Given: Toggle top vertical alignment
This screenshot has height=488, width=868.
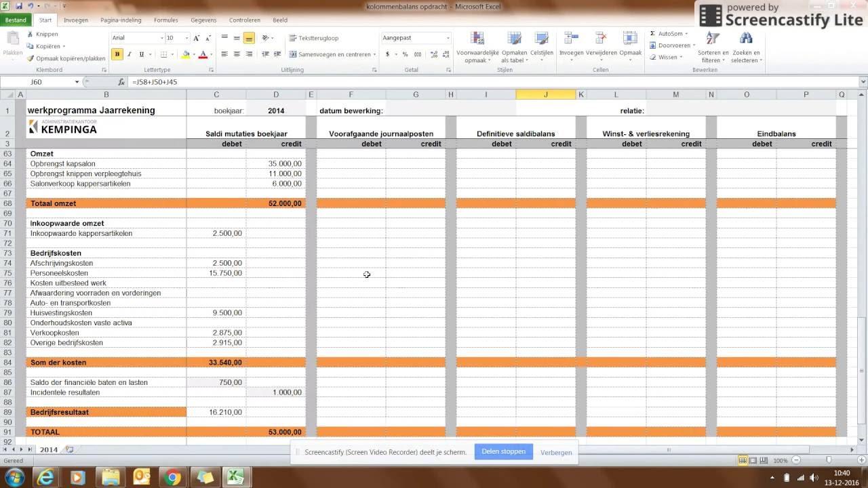Looking at the screenshot, I should tap(224, 38).
